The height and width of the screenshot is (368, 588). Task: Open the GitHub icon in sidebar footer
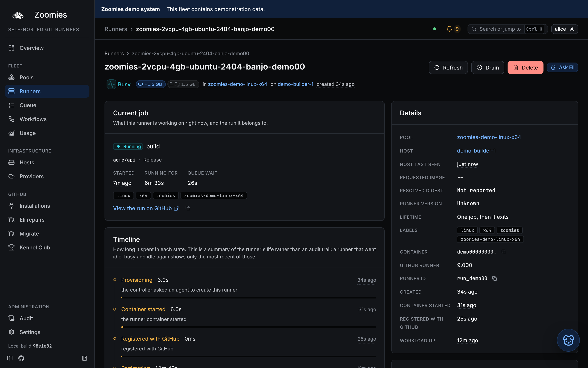21,358
